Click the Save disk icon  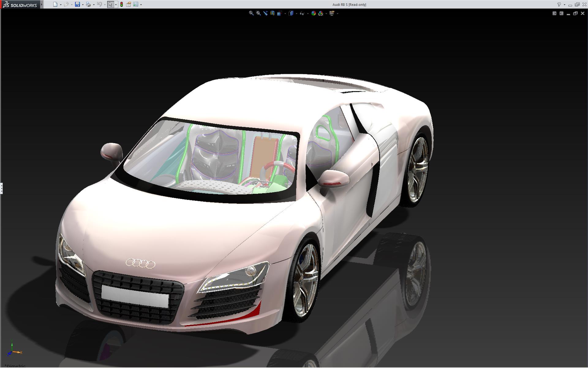77,4
